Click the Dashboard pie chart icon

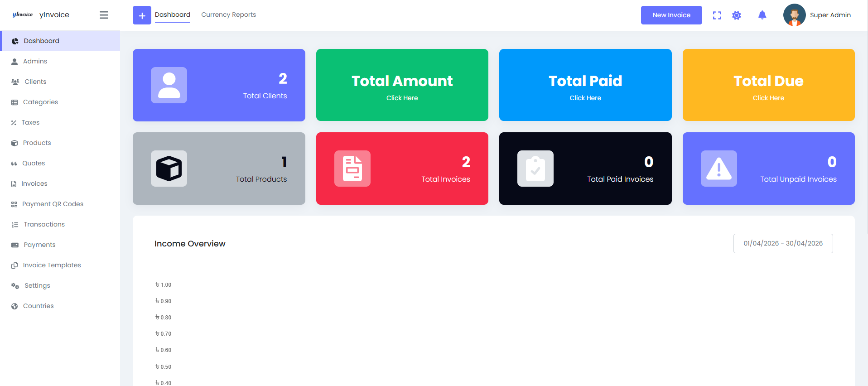pos(15,41)
